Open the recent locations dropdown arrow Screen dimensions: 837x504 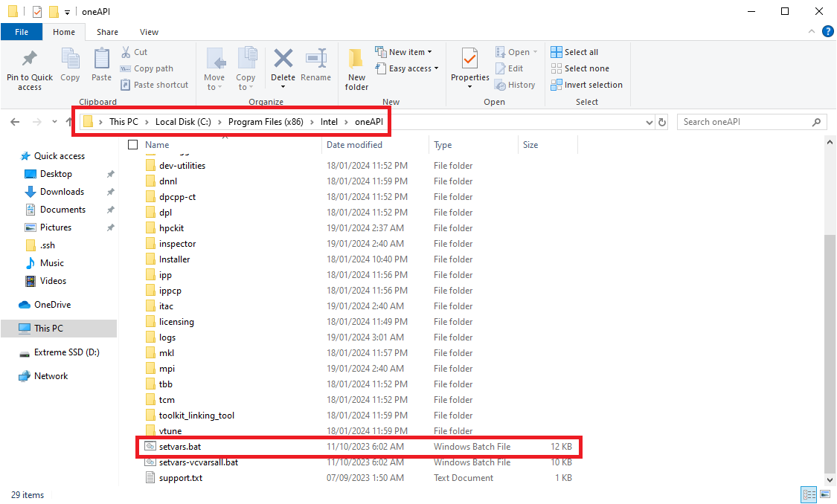tap(54, 122)
